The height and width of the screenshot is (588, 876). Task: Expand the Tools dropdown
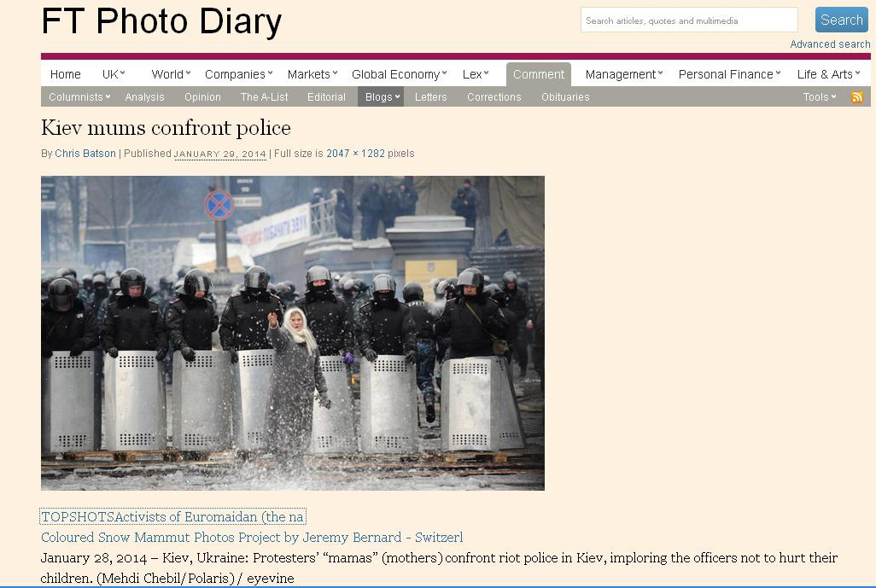820,97
